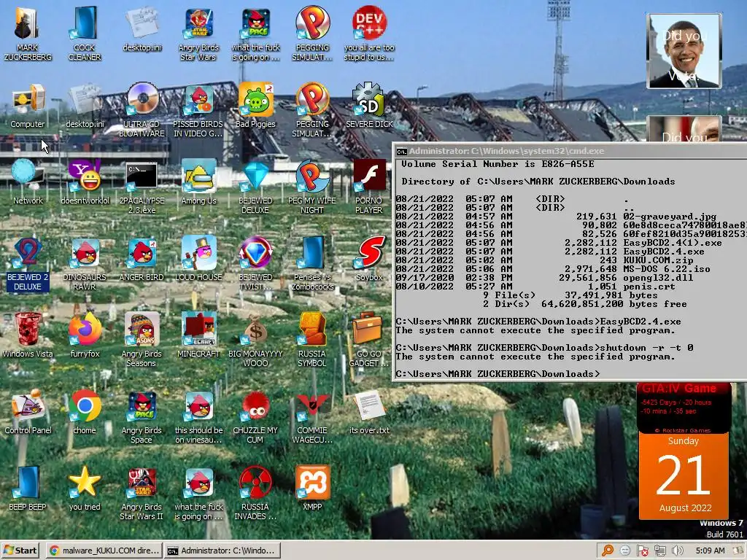The width and height of the screenshot is (747, 560).
Task: Launch the XMPP orange icon
Action: pos(312,489)
